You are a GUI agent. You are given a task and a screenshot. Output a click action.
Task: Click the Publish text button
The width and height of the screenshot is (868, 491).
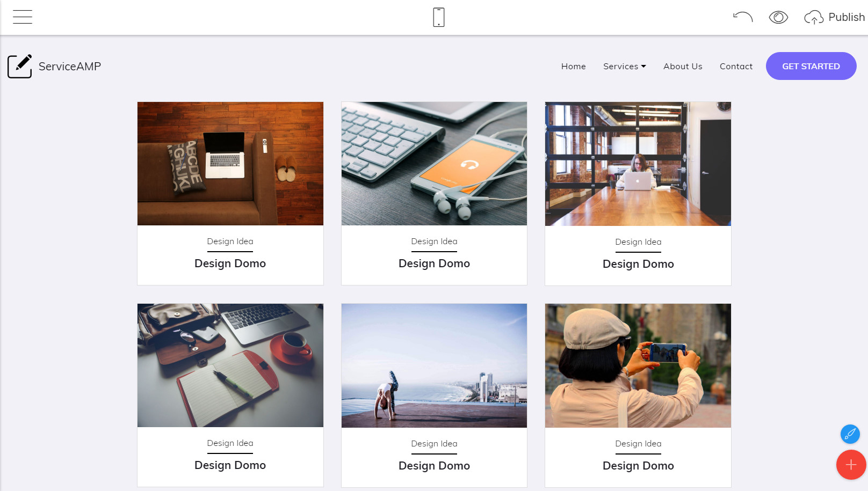click(847, 17)
